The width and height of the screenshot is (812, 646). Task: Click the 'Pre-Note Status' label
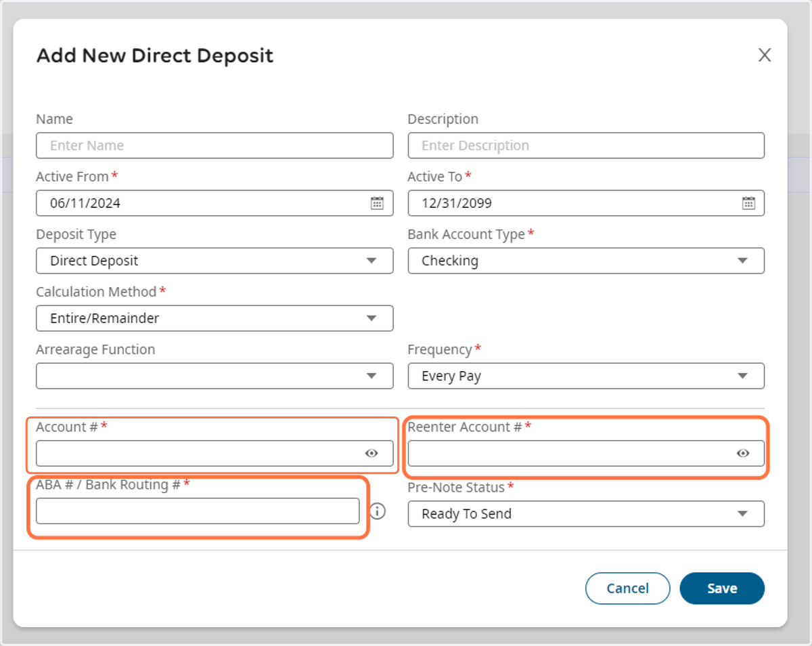(456, 488)
